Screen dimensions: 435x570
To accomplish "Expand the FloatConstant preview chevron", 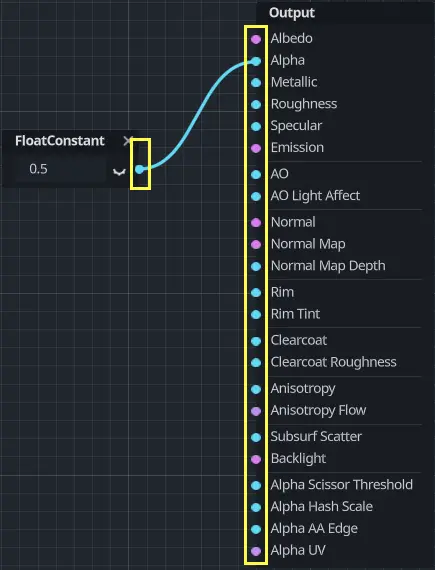I will pyautogui.click(x=119, y=172).
